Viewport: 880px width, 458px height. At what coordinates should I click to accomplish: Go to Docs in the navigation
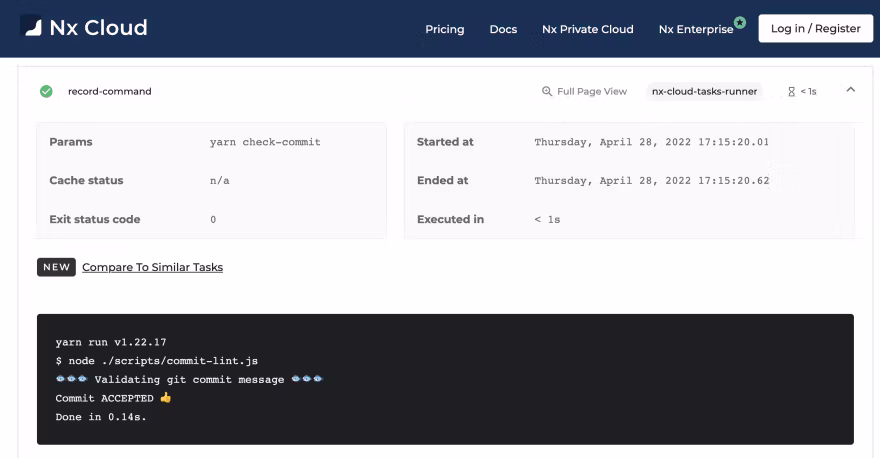point(503,29)
